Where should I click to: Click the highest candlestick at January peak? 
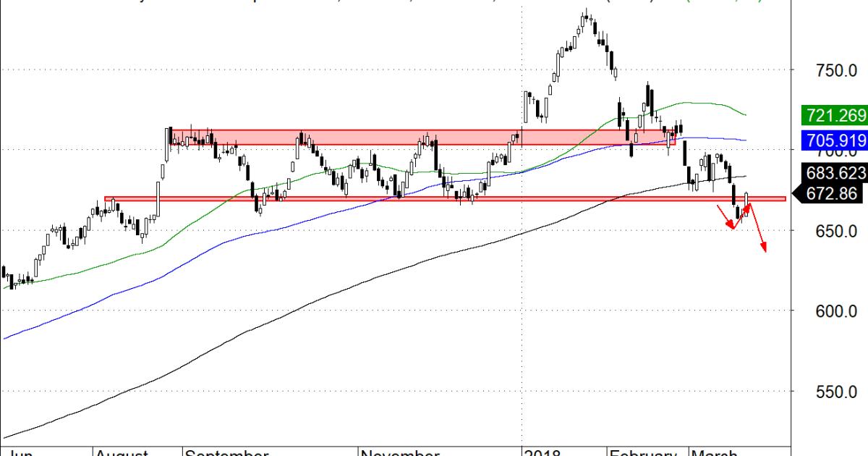coord(588,20)
